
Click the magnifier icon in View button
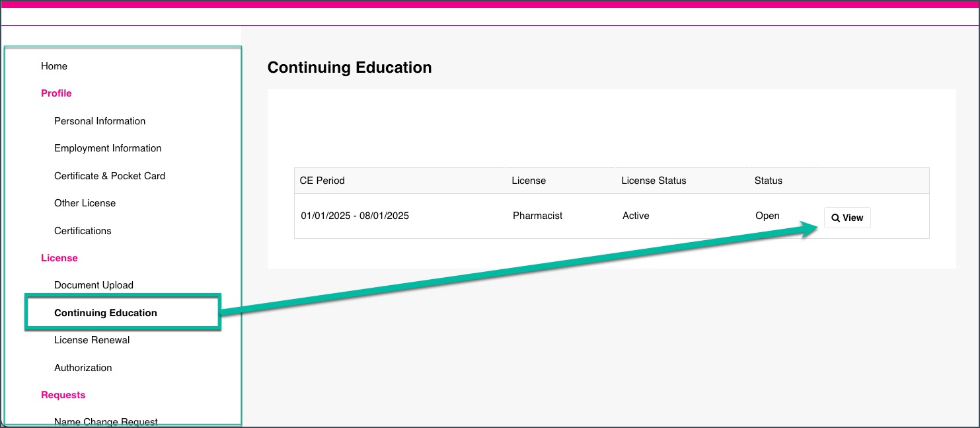point(835,218)
